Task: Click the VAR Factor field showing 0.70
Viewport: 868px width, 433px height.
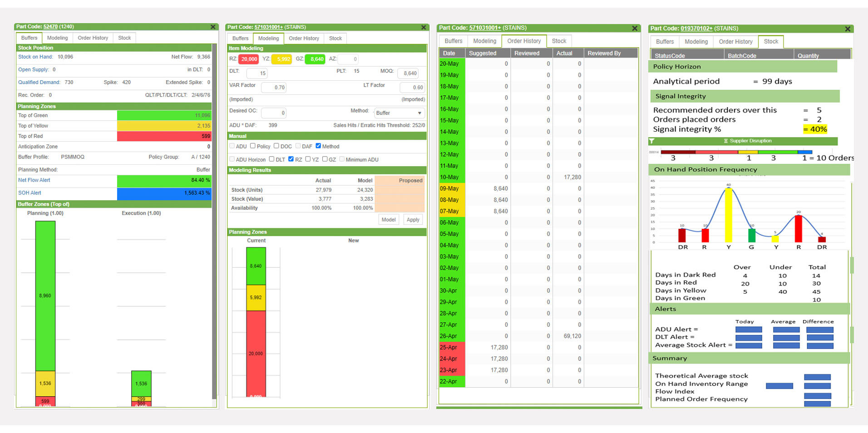Action: point(274,88)
